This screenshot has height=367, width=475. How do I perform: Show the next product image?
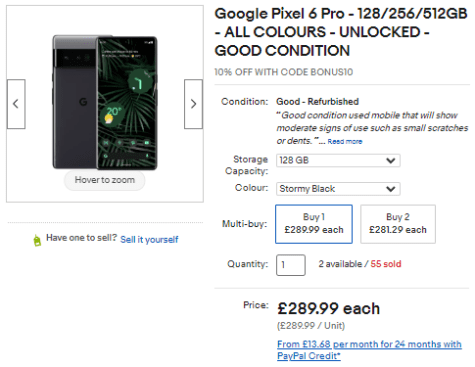(193, 104)
